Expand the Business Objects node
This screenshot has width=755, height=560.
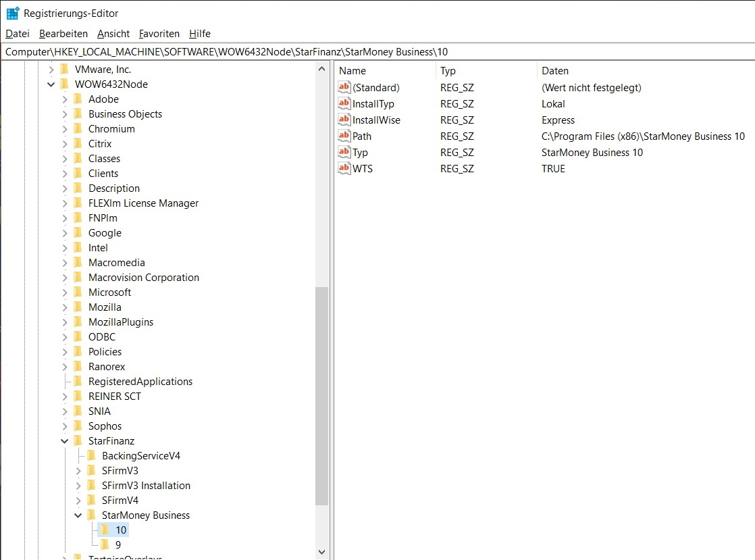pyautogui.click(x=65, y=114)
